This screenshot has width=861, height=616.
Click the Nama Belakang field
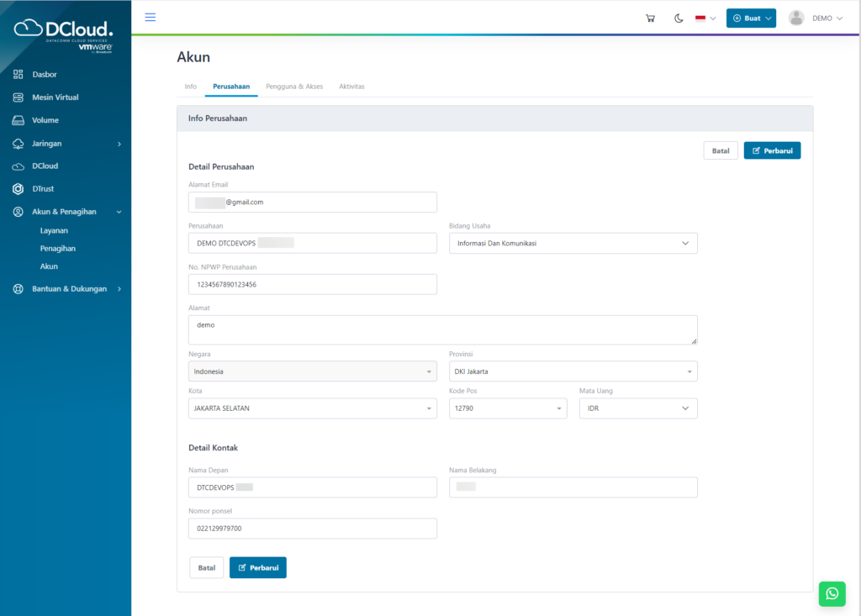[573, 487]
